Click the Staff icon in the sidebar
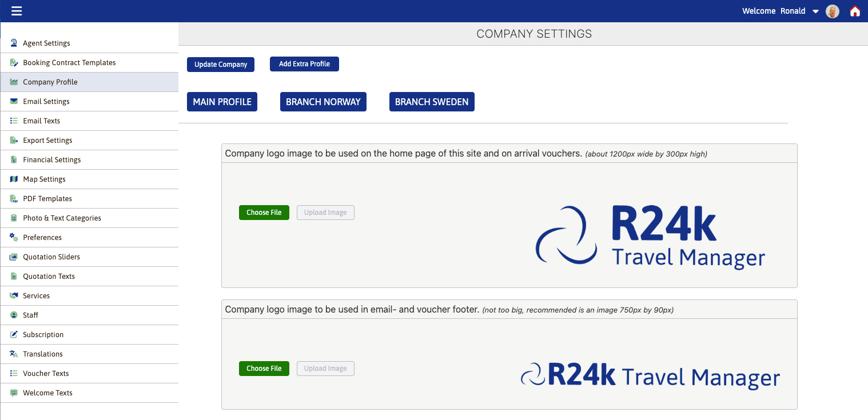868x420 pixels. click(x=13, y=315)
